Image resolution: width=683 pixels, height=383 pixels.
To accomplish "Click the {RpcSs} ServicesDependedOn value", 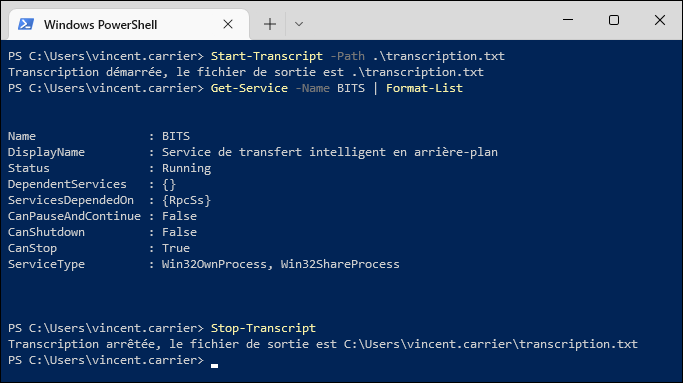I will coord(186,200).
